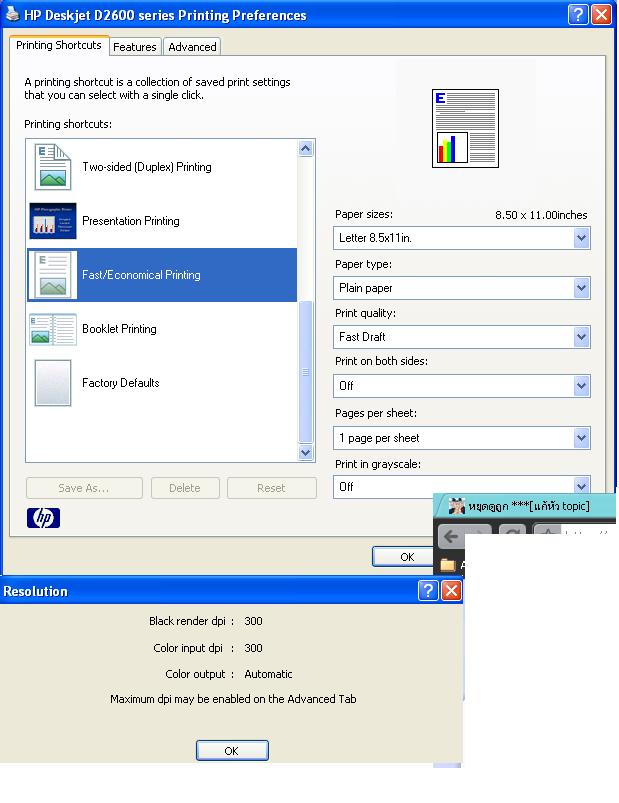Click the shortcuts list scroll down arrow
Image resolution: width=619 pixels, height=803 pixels.
[x=306, y=452]
